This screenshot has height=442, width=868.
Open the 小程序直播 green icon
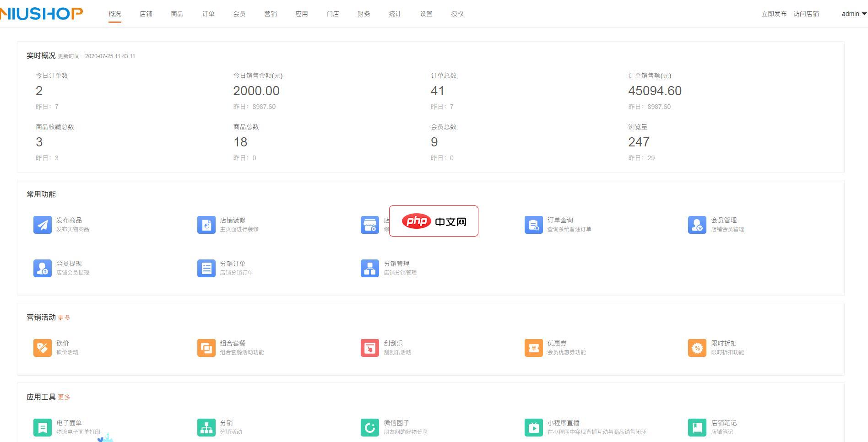pos(533,427)
